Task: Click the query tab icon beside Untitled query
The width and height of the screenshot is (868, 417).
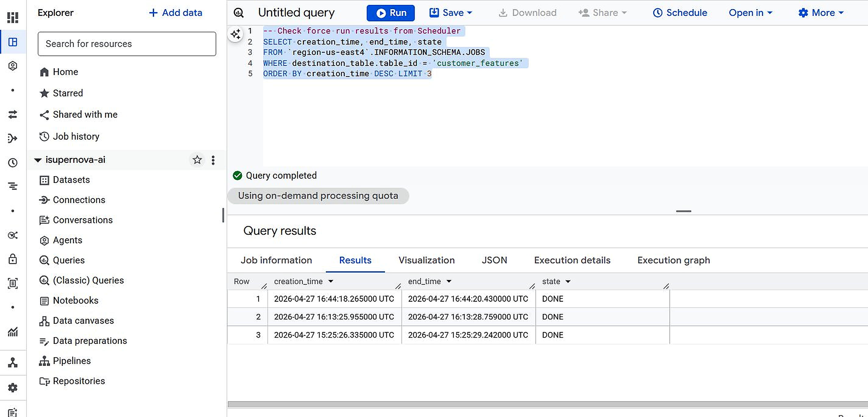Action: coord(238,13)
